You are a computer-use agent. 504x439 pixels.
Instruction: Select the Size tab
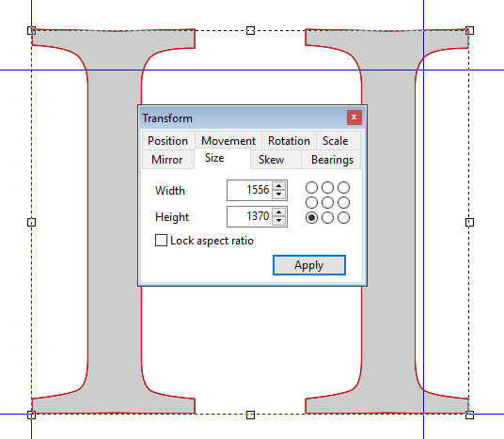click(222, 158)
